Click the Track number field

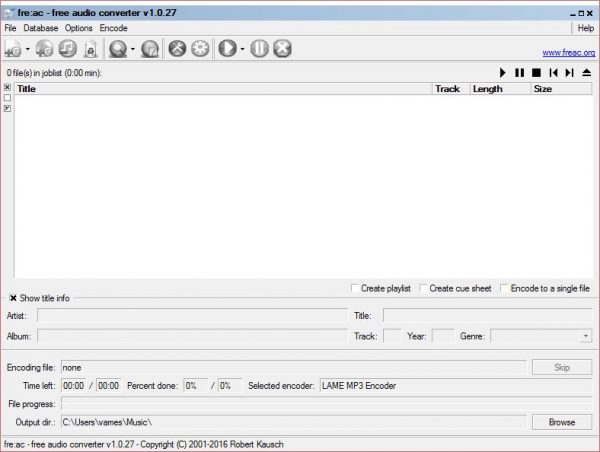click(392, 336)
